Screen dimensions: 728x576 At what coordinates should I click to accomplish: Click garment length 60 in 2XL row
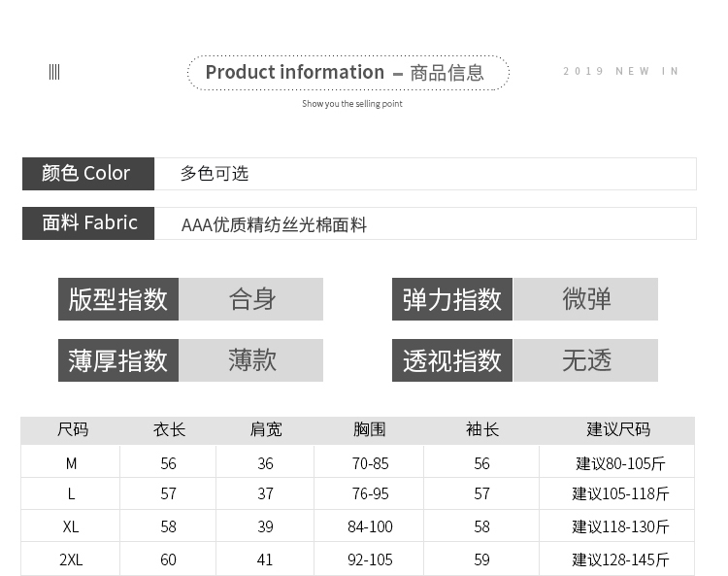(x=169, y=559)
